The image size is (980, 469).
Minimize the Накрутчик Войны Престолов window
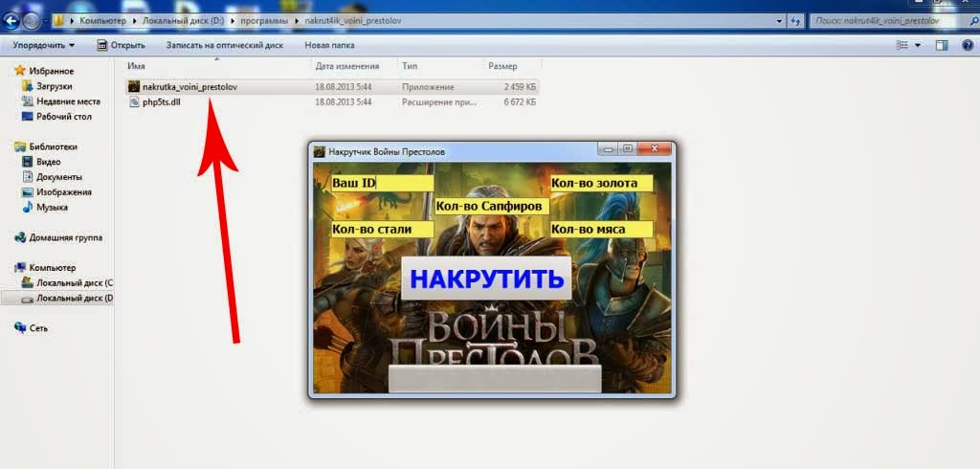click(x=607, y=148)
